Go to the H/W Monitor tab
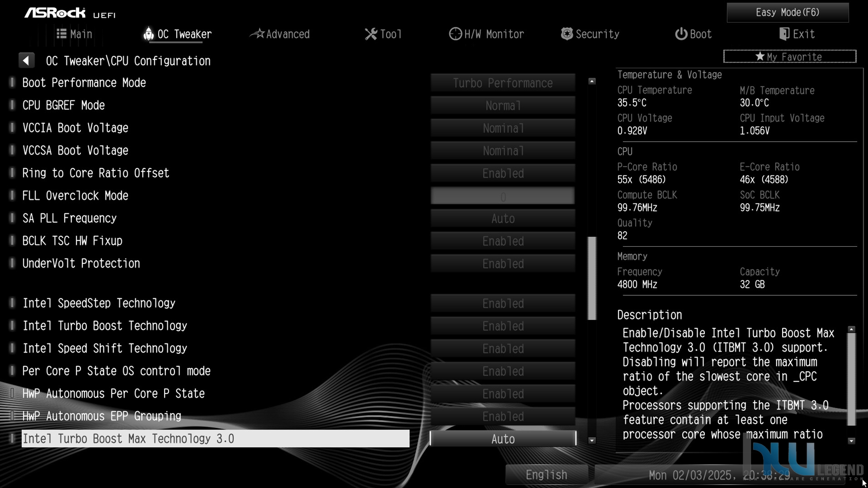 tap(486, 34)
